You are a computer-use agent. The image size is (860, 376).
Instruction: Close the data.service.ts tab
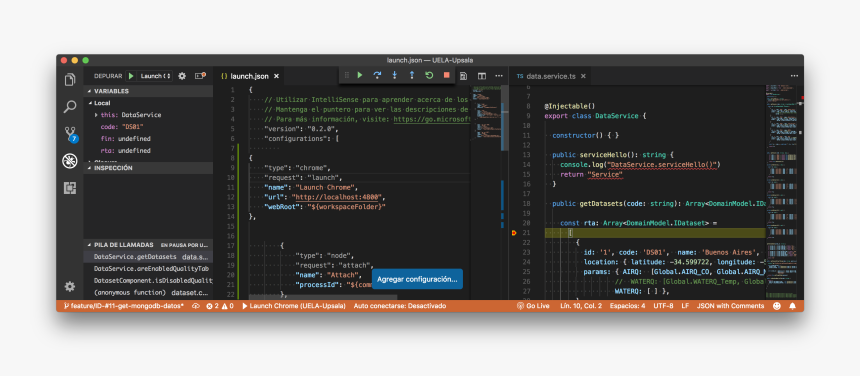click(583, 76)
